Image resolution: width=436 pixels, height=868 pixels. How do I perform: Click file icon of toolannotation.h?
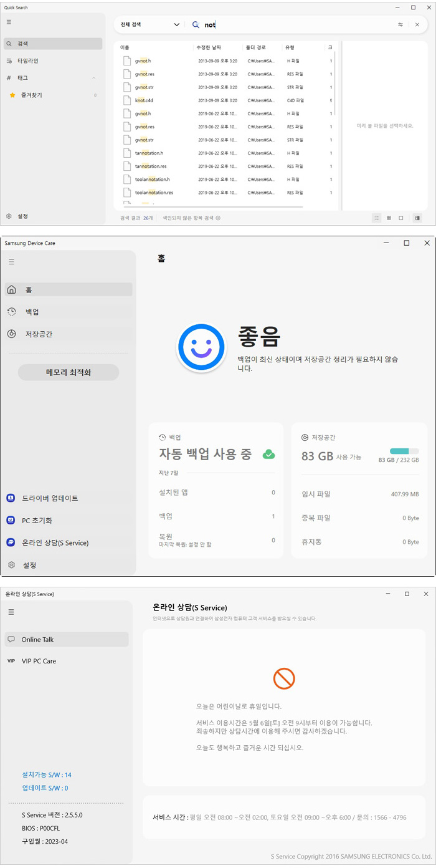pos(127,180)
